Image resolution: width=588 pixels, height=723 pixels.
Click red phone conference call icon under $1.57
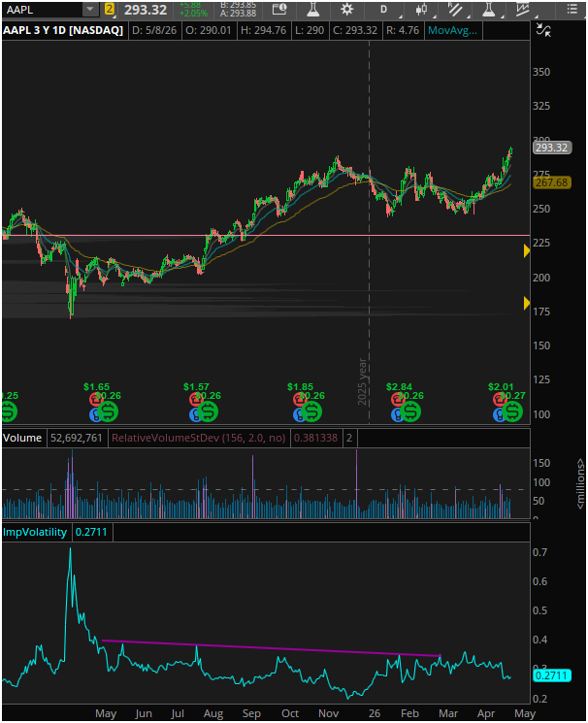[x=196, y=399]
